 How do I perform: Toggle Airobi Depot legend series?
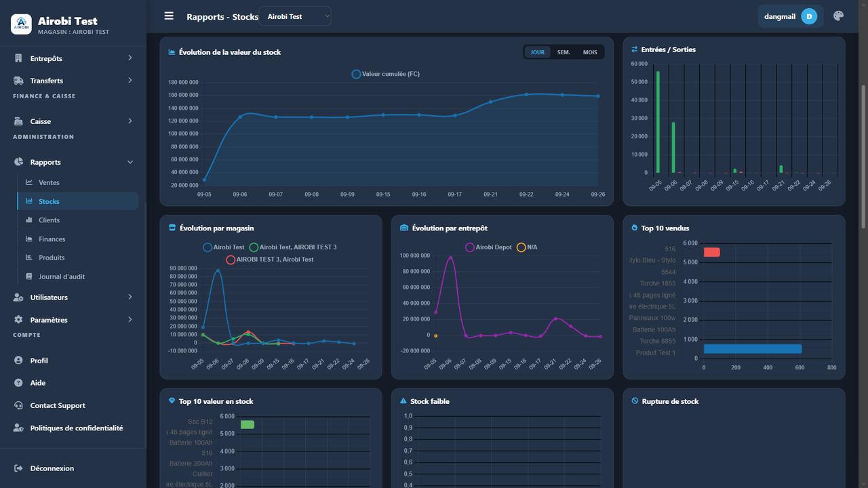click(x=488, y=247)
